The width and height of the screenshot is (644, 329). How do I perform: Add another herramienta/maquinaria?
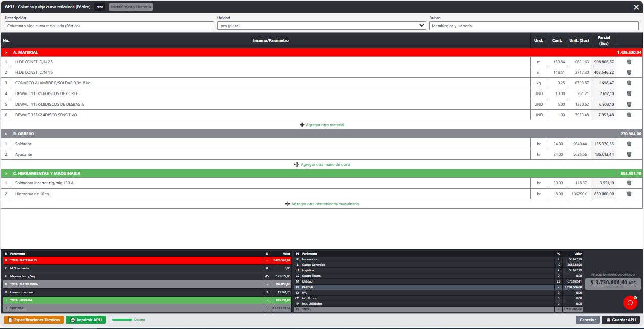[322, 204]
